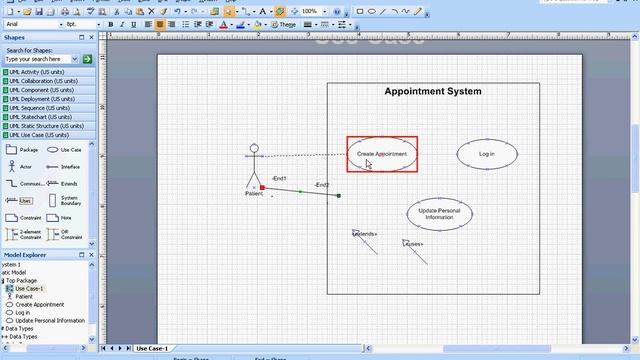
Task: Open the fill color dropdown arrow
Action: pyautogui.click(x=265, y=25)
